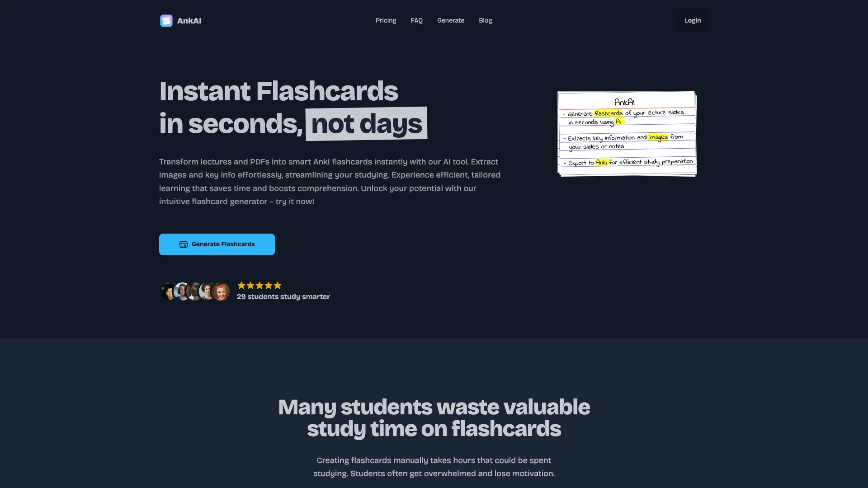Image resolution: width=868 pixels, height=488 pixels.
Task: Toggle the student count display
Action: [283, 296]
